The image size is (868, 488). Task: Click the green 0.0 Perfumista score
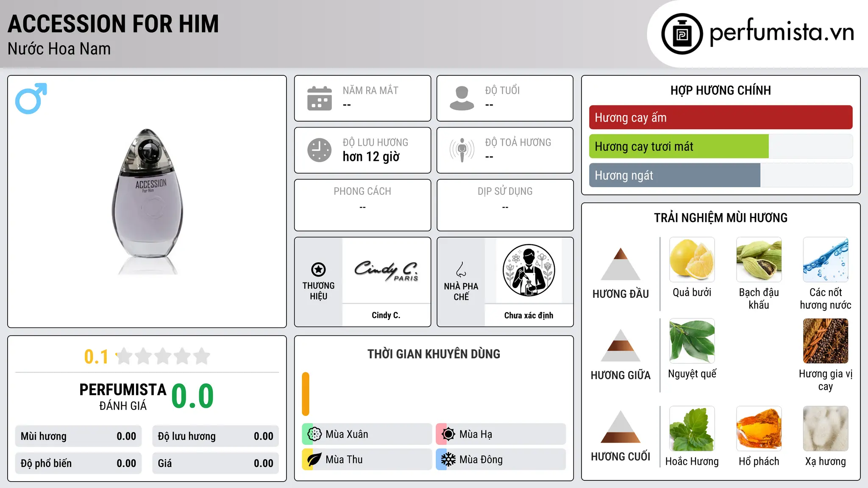pyautogui.click(x=192, y=396)
